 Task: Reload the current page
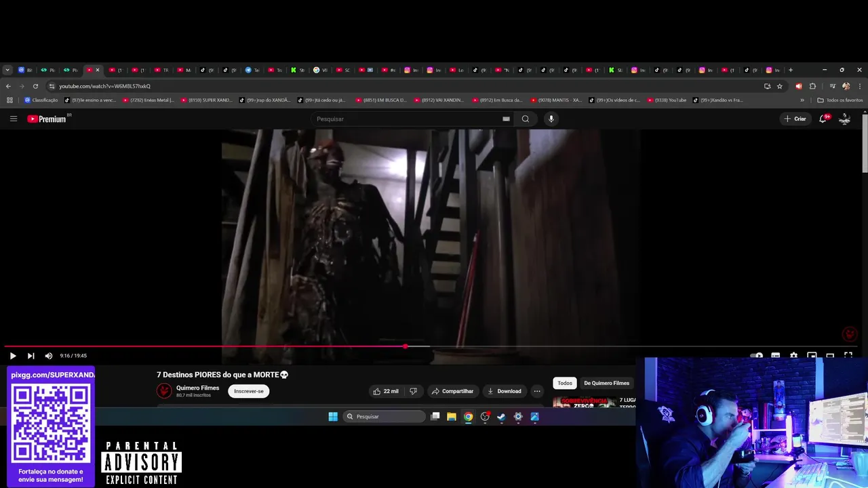coord(35,86)
